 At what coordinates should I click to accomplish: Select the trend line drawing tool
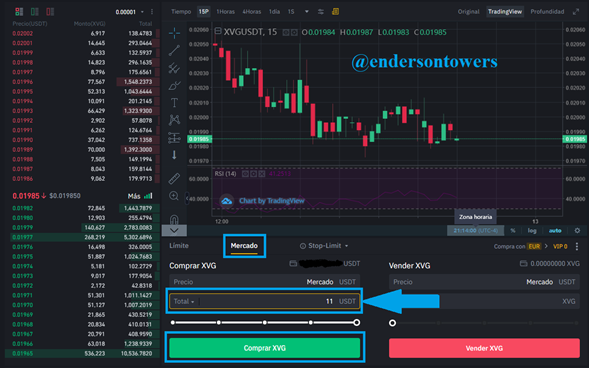tap(174, 50)
